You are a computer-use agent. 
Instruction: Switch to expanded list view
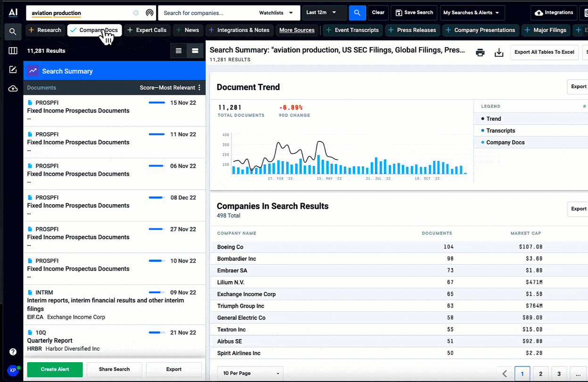195,50
